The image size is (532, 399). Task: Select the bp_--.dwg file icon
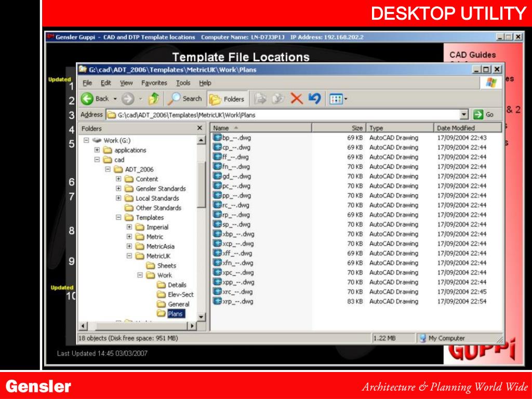click(217, 137)
